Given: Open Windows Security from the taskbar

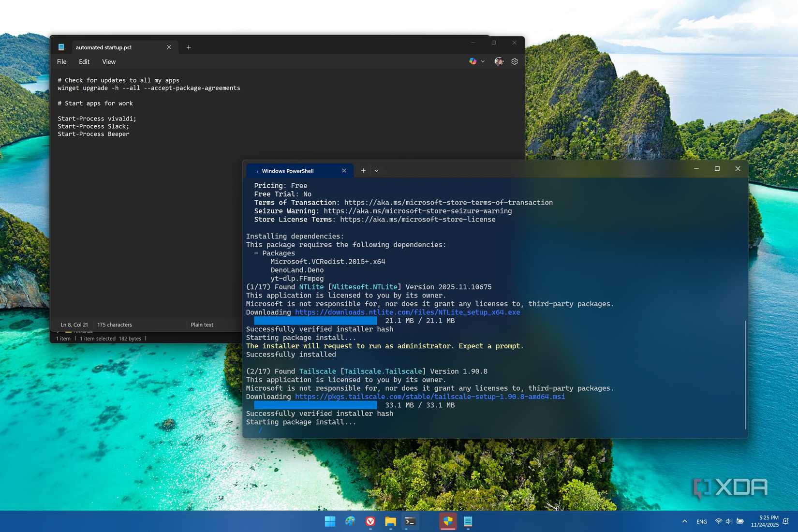Looking at the screenshot, I should (x=447, y=521).
